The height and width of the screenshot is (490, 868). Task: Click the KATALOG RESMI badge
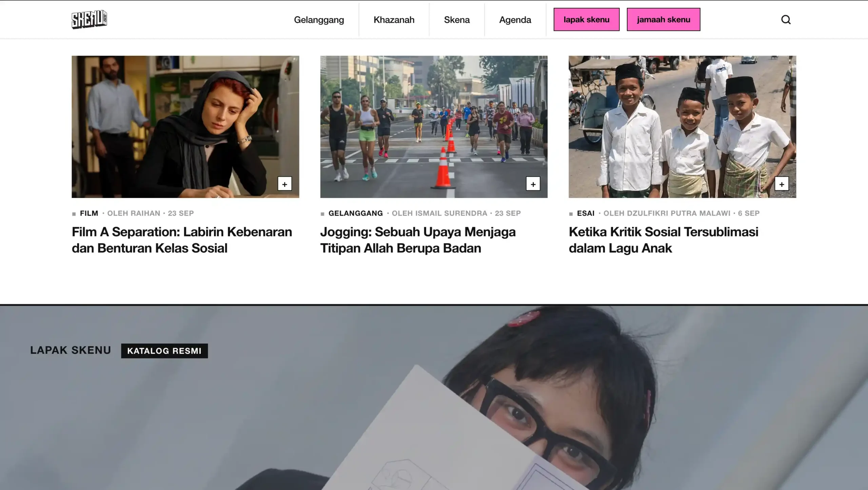(164, 351)
